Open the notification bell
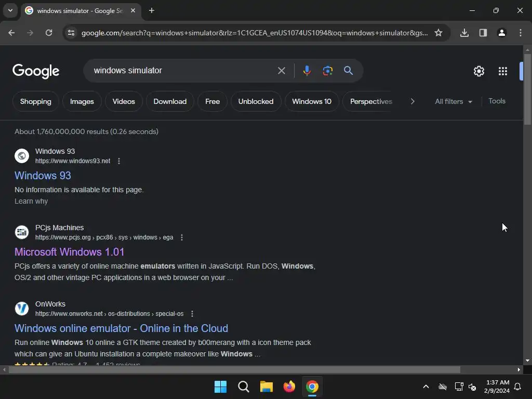 [517, 387]
